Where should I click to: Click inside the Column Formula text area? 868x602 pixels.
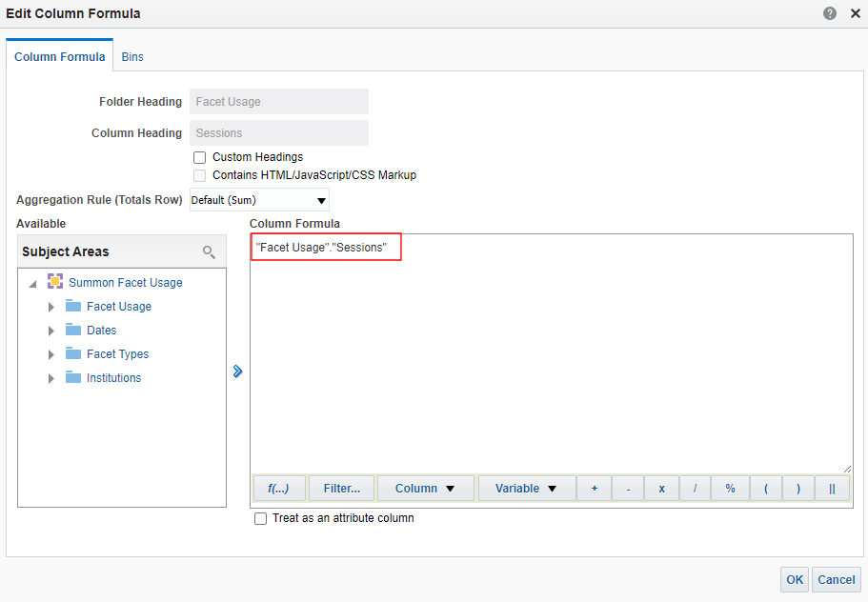point(551,362)
